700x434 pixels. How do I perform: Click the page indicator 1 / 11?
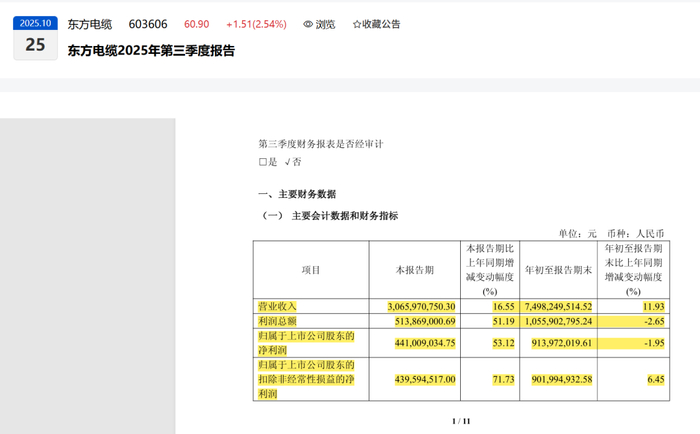click(x=461, y=421)
